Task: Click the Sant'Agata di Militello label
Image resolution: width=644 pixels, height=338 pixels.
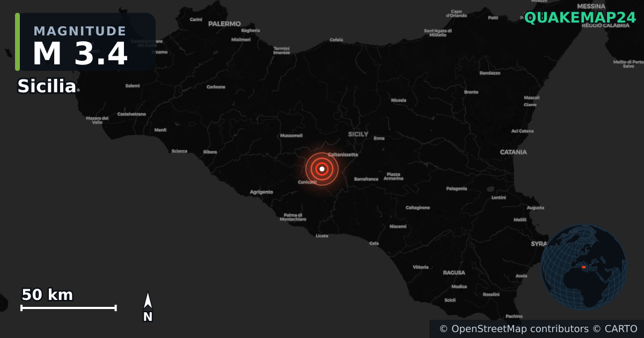Action: pyautogui.click(x=438, y=33)
